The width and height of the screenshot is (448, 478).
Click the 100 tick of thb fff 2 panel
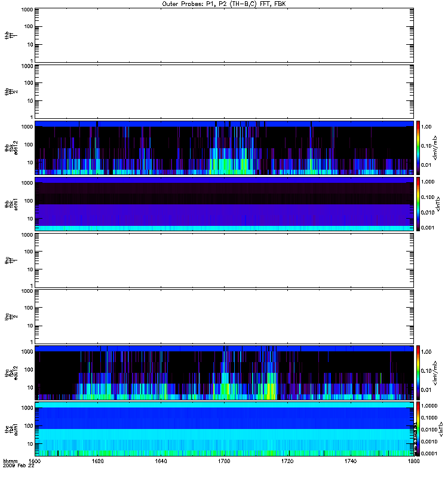(x=28, y=83)
